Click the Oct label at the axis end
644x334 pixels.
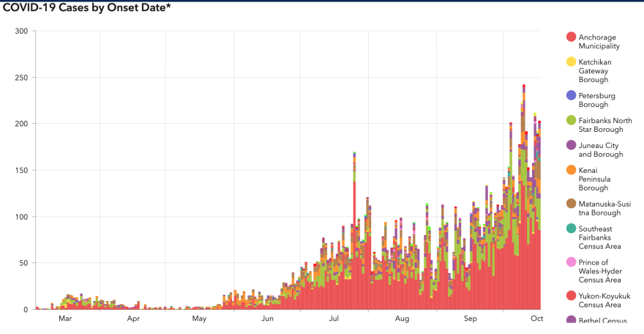536,319
